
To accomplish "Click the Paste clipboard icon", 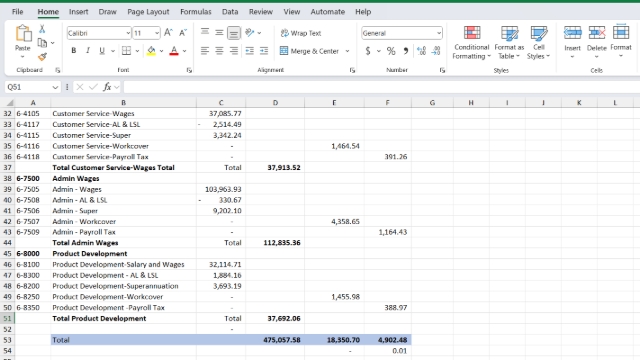I will 23,33.
